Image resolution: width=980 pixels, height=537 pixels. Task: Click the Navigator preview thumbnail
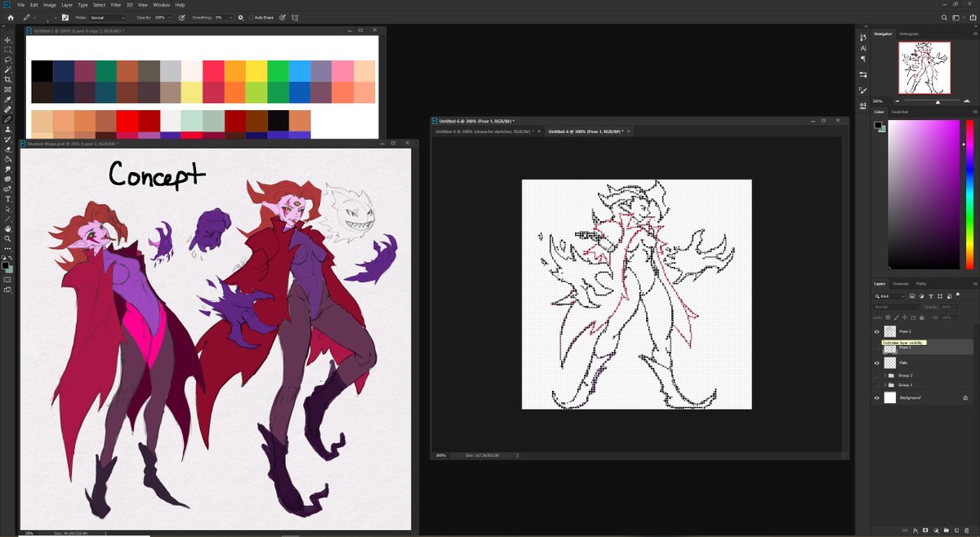tap(924, 68)
